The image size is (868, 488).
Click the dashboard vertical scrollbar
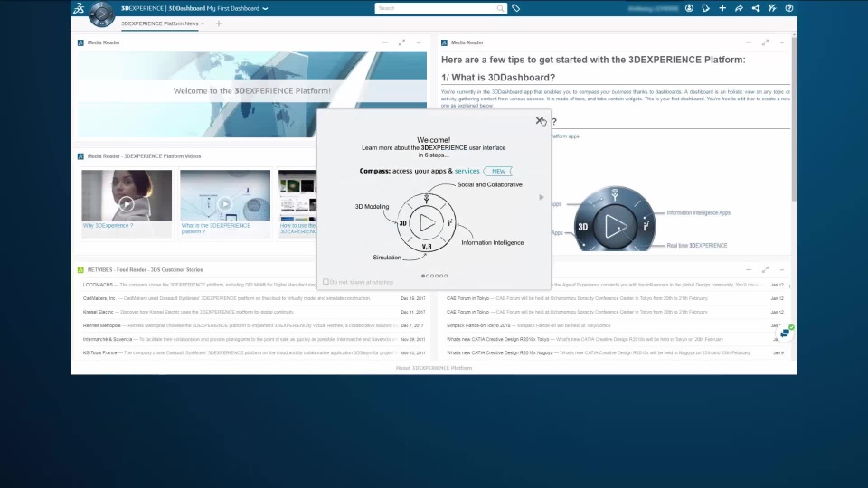(795, 119)
